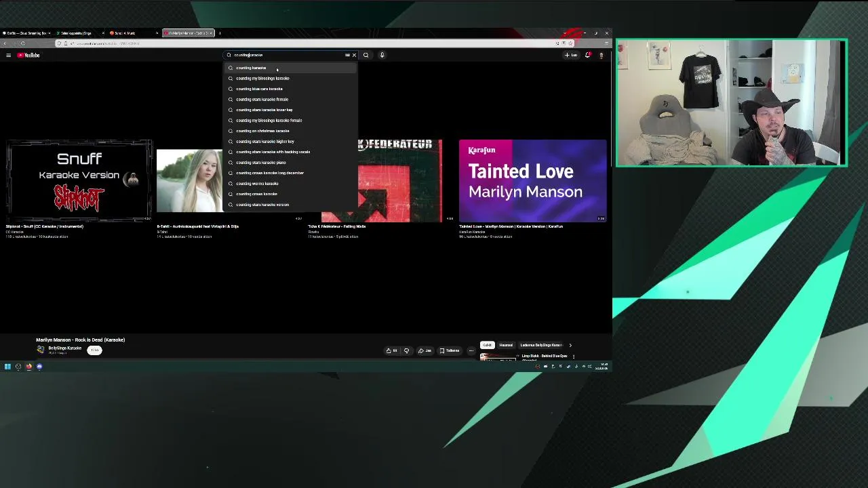Open the account avatar menu

[x=601, y=55]
